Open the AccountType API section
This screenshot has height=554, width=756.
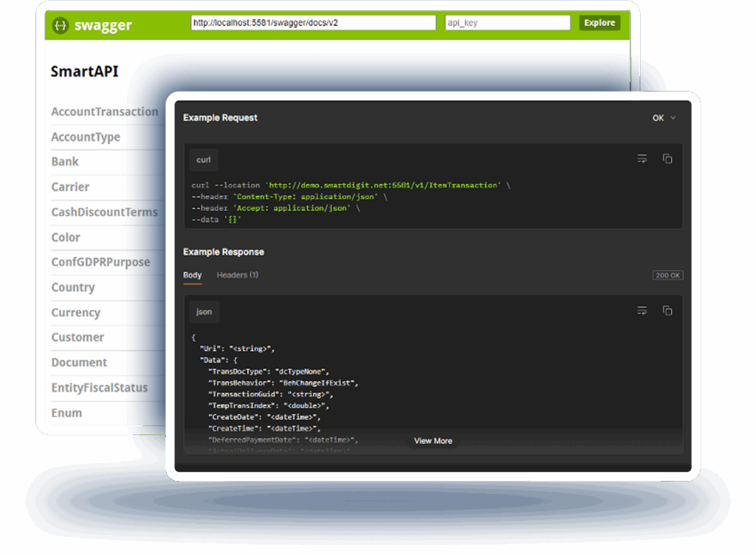coord(86,137)
